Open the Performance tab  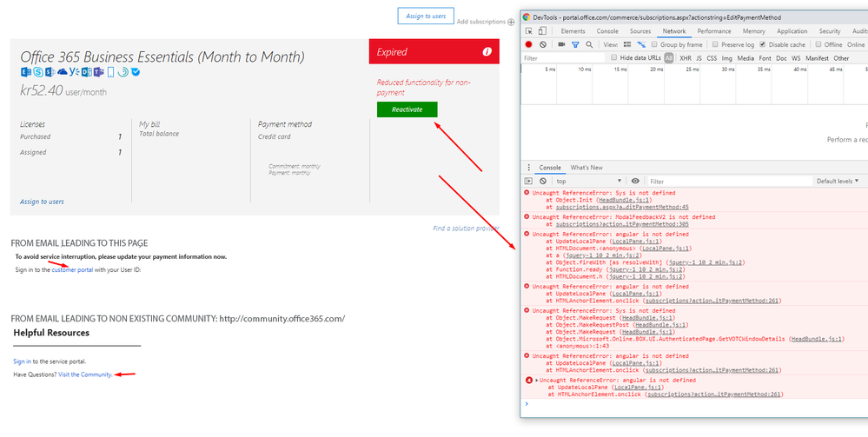pyautogui.click(x=714, y=31)
